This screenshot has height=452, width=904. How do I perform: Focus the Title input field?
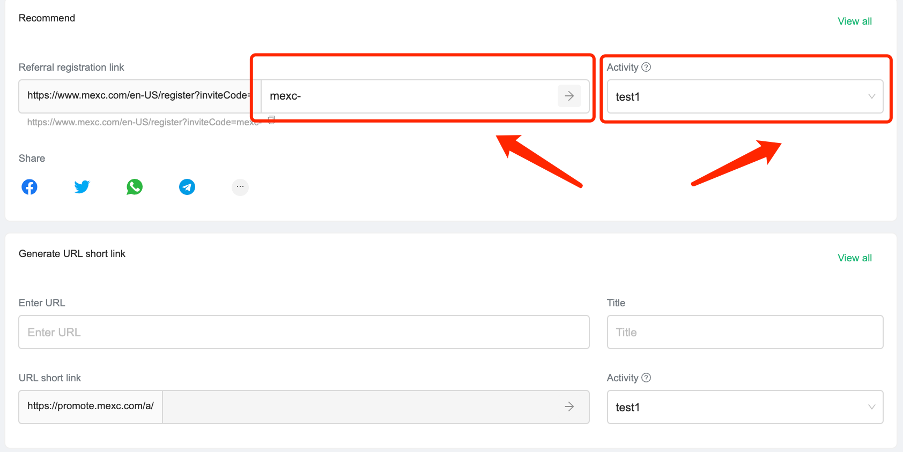(x=745, y=332)
